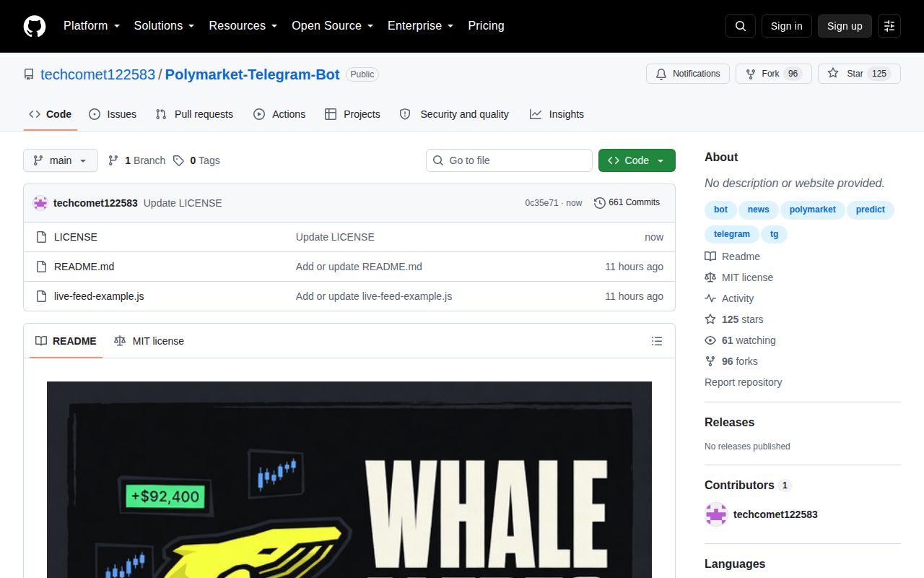This screenshot has width=924, height=578.
Task: Click the contributor avatar for techcomet122583
Action: 716,514
